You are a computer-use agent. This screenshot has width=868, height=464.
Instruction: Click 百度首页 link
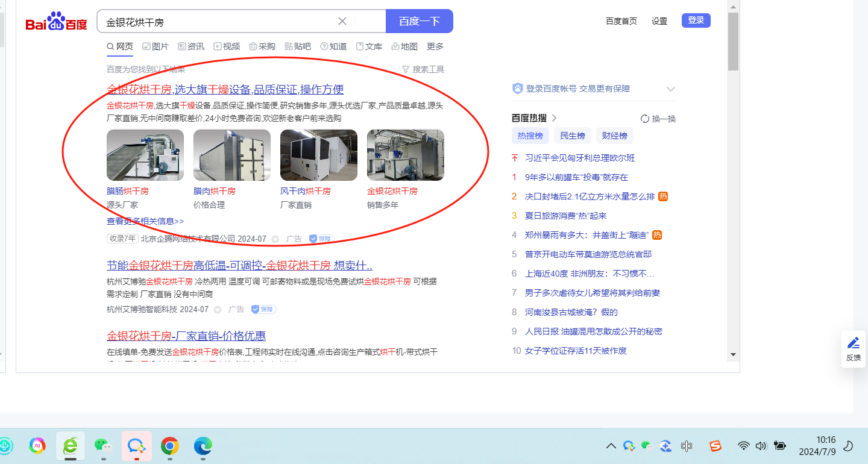click(x=621, y=21)
